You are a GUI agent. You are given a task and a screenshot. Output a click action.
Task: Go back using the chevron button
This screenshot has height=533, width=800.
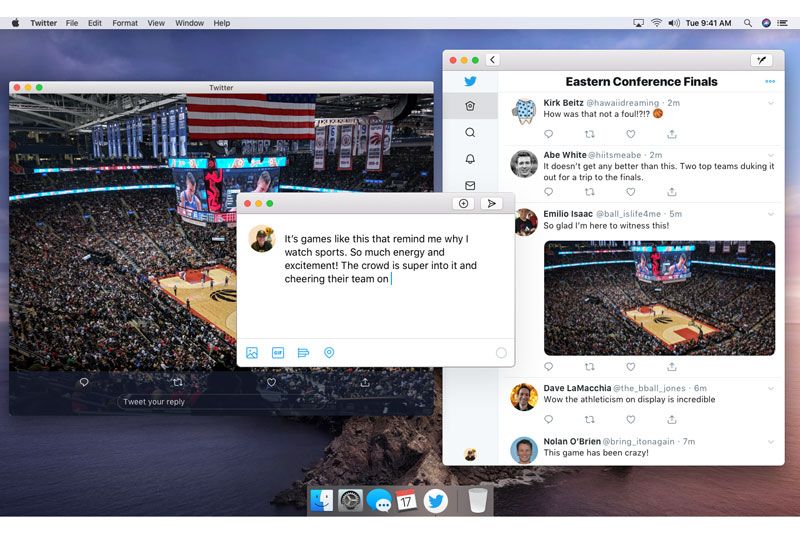point(492,60)
